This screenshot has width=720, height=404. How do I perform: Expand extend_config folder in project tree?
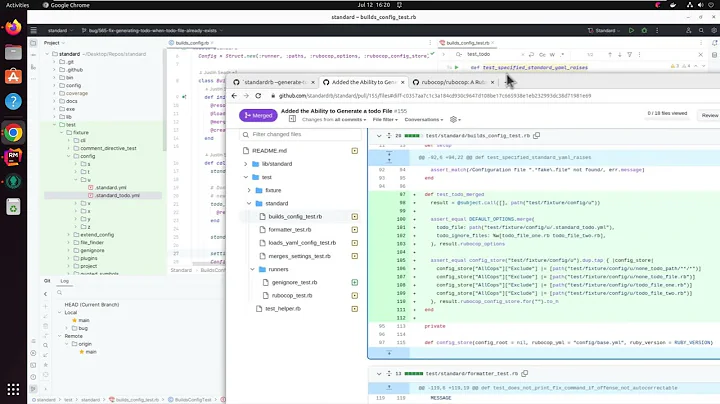tap(69, 235)
